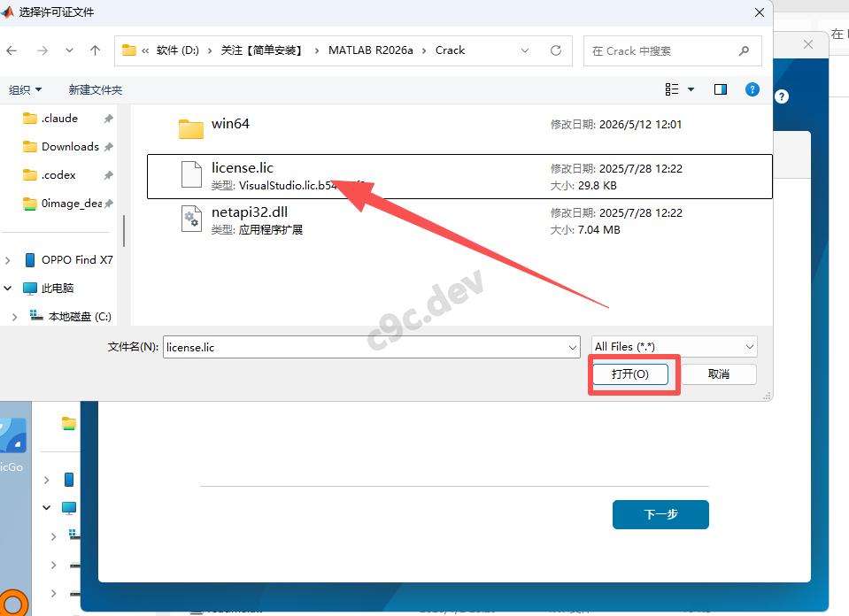Screen dimensions: 849x616
Task: Create a folder with 新建文件夹
Action: point(96,90)
